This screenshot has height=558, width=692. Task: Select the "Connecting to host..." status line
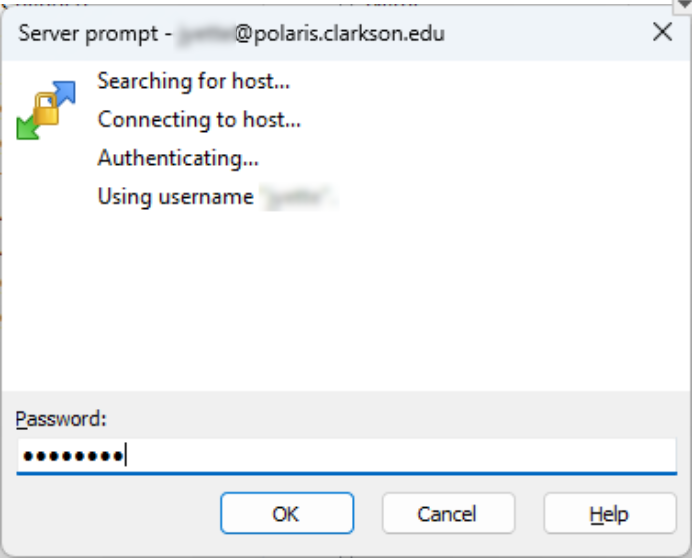(199, 120)
